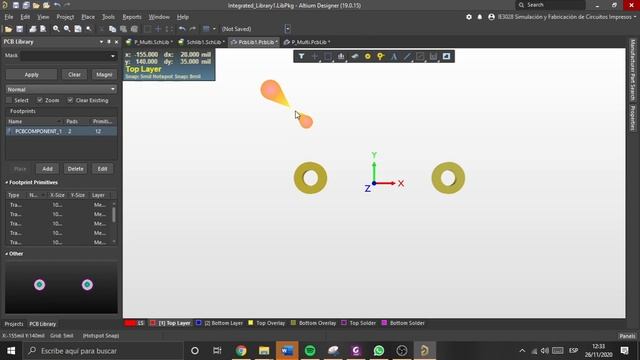Click the footprint preview thumbnail
Image resolution: width=640 pixels, height=360 pixels.
point(61,287)
